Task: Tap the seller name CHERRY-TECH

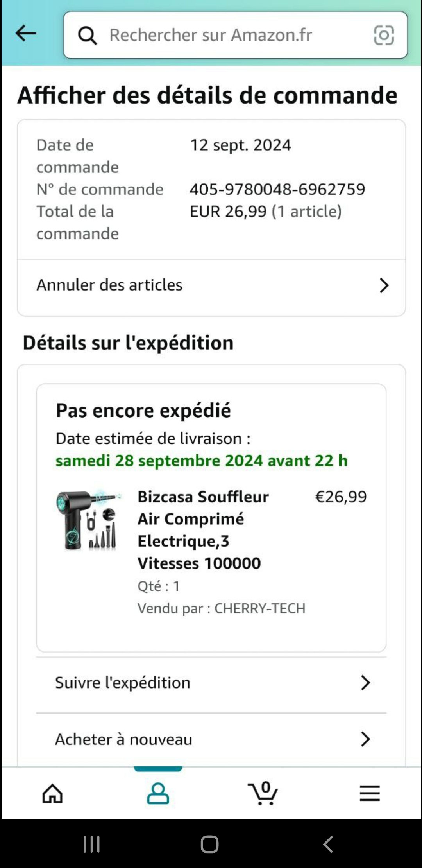Action: pos(260,608)
